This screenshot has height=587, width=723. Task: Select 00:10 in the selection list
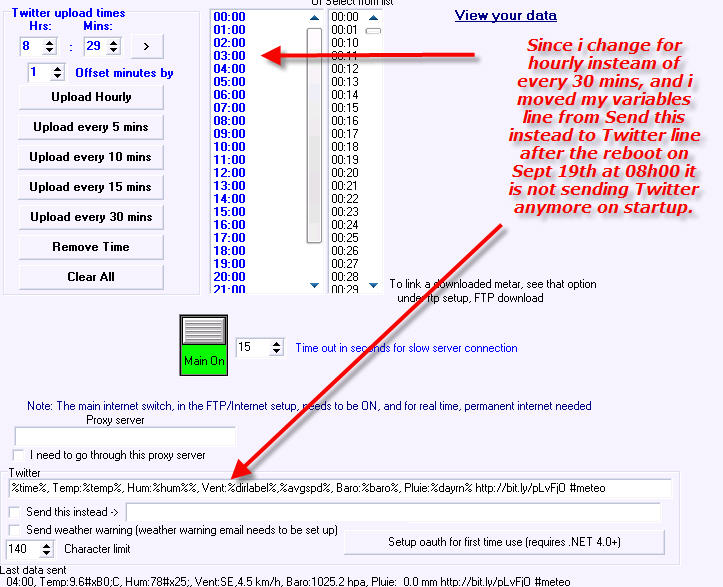pos(345,43)
